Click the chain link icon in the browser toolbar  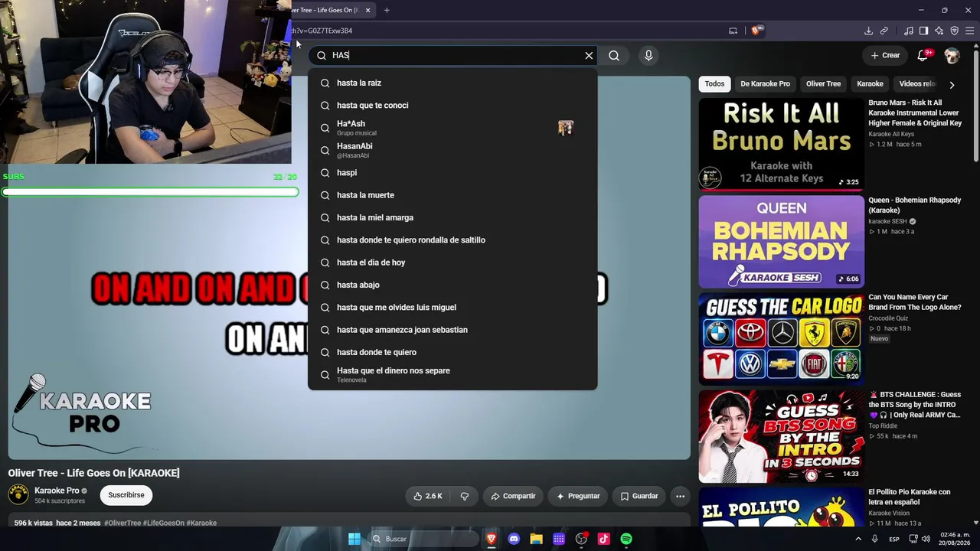pos(884,31)
